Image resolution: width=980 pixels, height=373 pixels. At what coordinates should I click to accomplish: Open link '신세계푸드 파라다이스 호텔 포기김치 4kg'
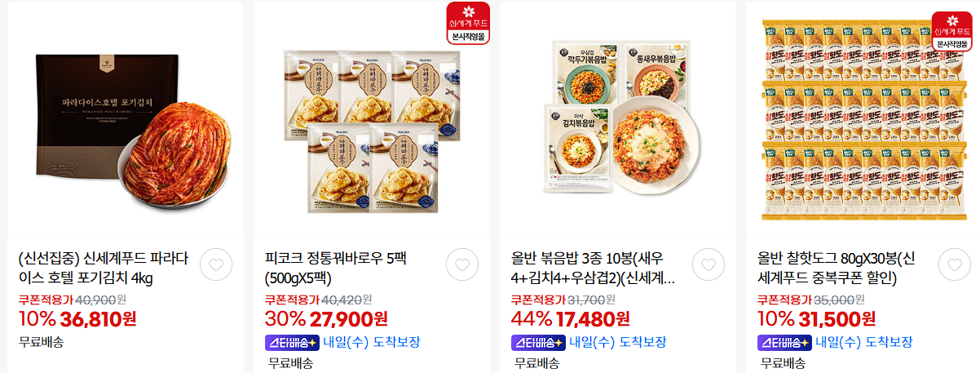(103, 269)
